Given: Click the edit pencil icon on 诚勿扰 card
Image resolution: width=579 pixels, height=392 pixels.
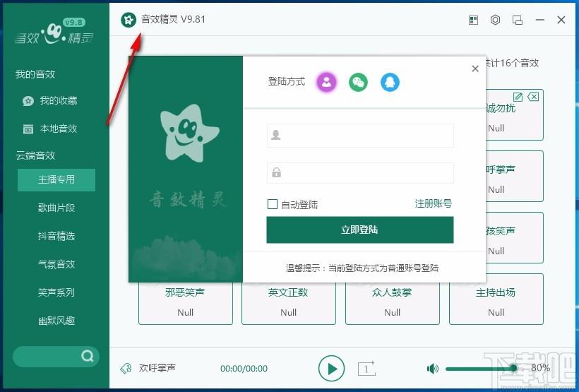Looking at the screenshot, I should [518, 97].
